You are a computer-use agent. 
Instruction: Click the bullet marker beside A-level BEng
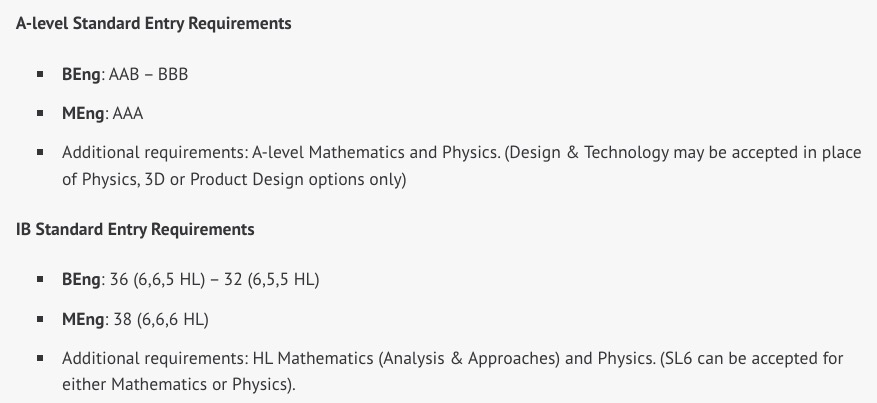pos(40,75)
